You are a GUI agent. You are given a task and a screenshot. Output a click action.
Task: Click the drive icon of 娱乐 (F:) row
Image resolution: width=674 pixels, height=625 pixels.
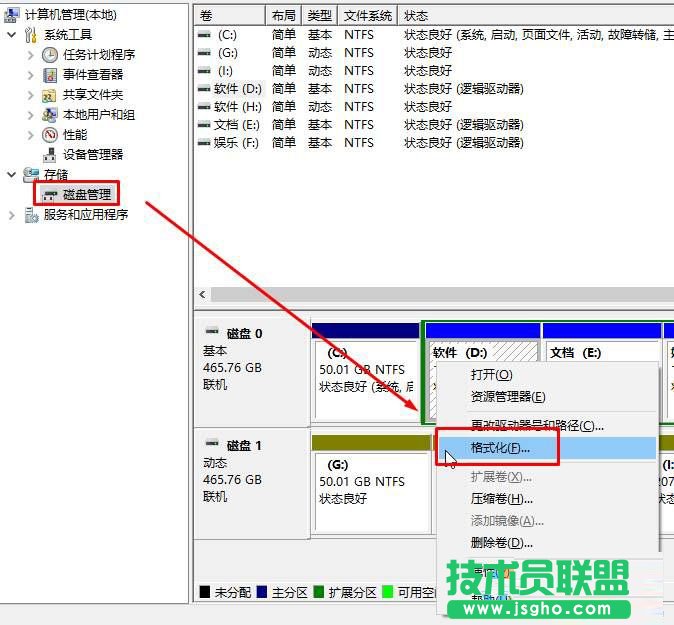coord(204,143)
